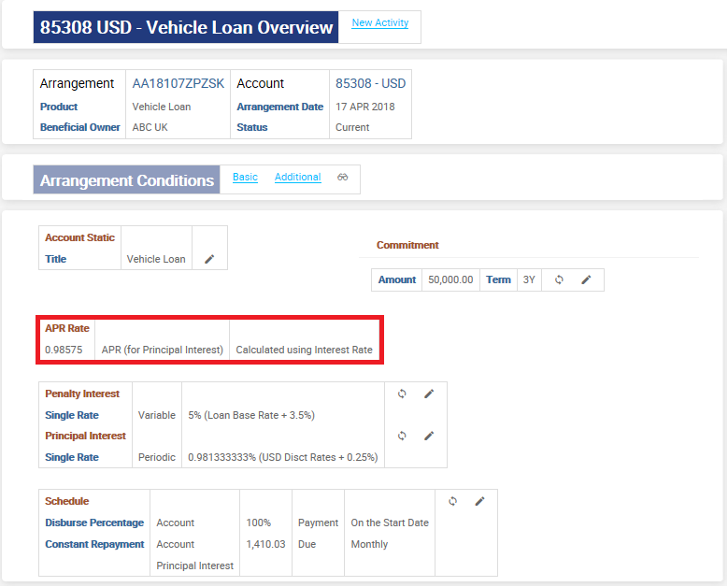Click refresh icon beside Commitment term

click(x=559, y=279)
